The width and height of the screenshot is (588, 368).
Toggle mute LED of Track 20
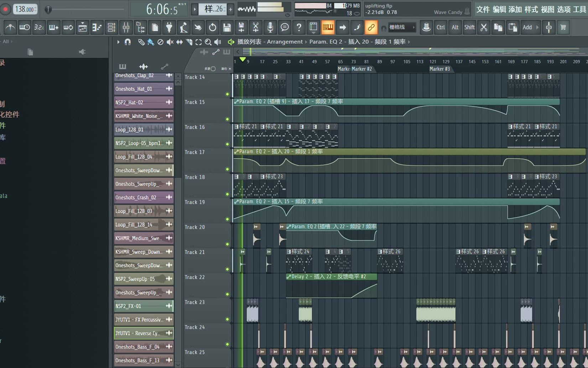tap(227, 244)
